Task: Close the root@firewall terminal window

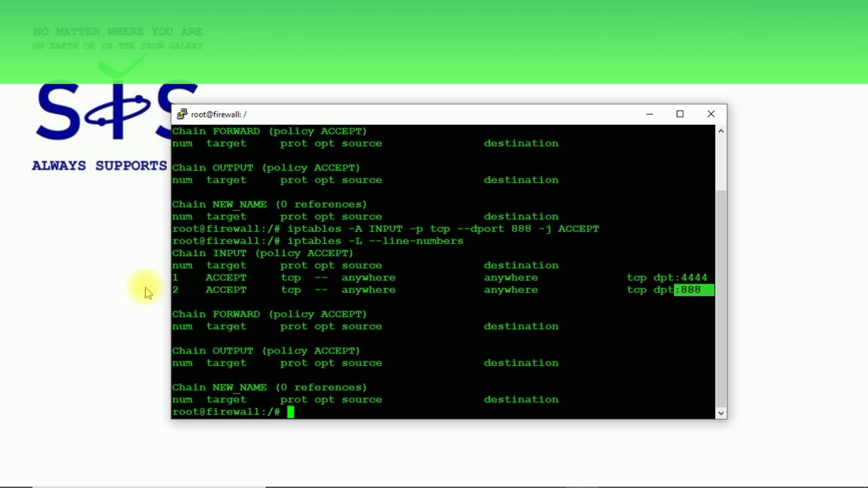Action: (711, 114)
